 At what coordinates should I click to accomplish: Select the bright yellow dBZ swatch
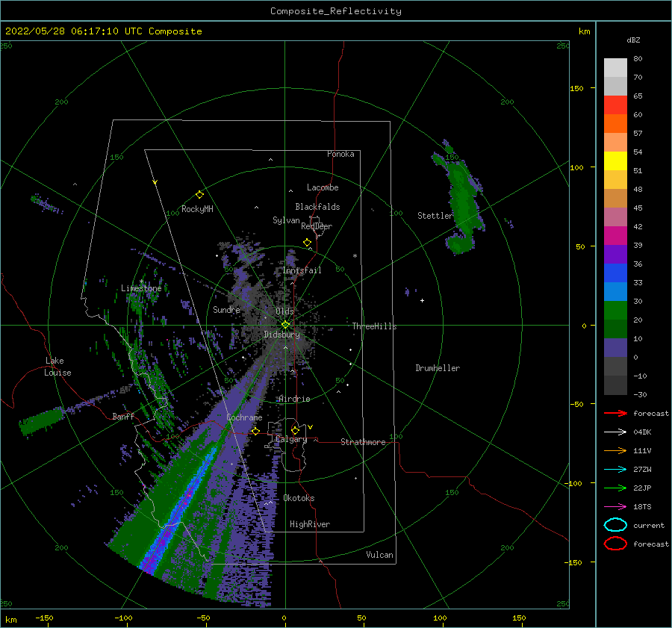pyautogui.click(x=615, y=161)
